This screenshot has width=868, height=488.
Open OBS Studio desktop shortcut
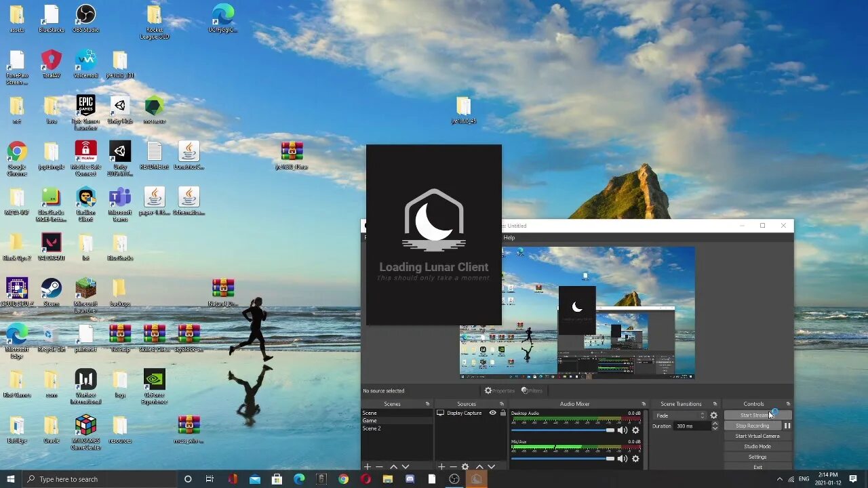click(x=85, y=18)
